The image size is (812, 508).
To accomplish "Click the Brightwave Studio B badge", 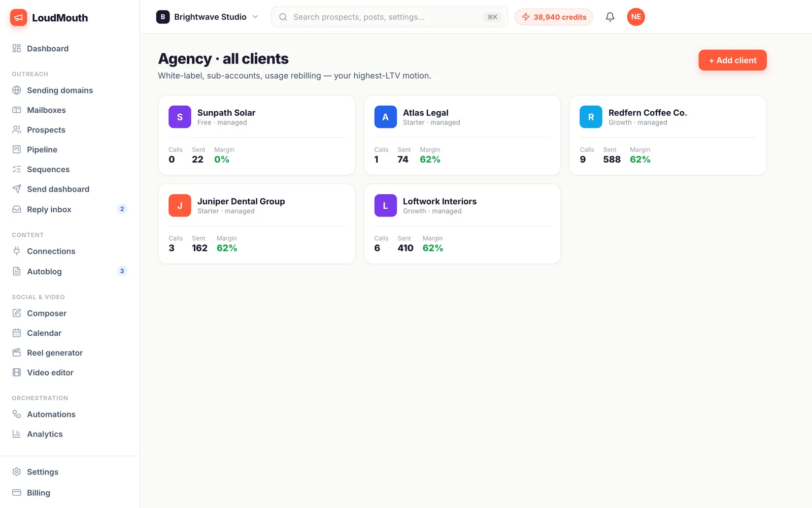I will [x=163, y=17].
